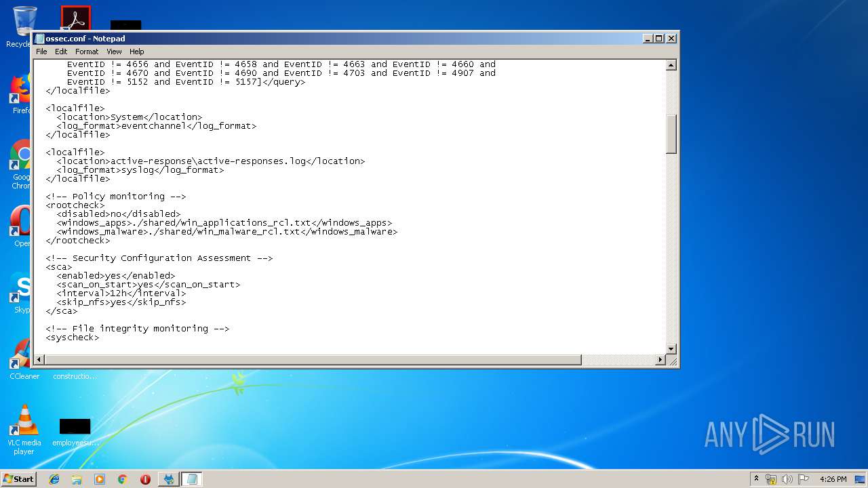Image resolution: width=868 pixels, height=488 pixels.
Task: Show hidden system tray icons
Action: [756, 479]
